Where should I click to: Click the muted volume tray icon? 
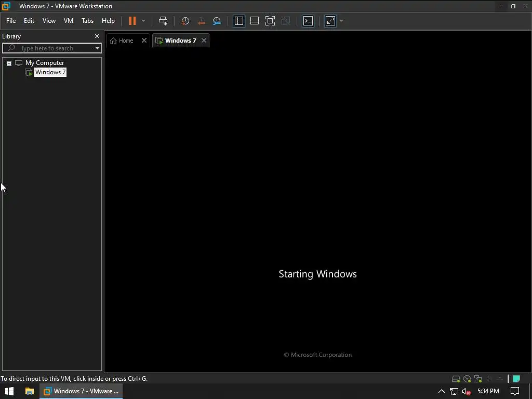click(x=466, y=392)
